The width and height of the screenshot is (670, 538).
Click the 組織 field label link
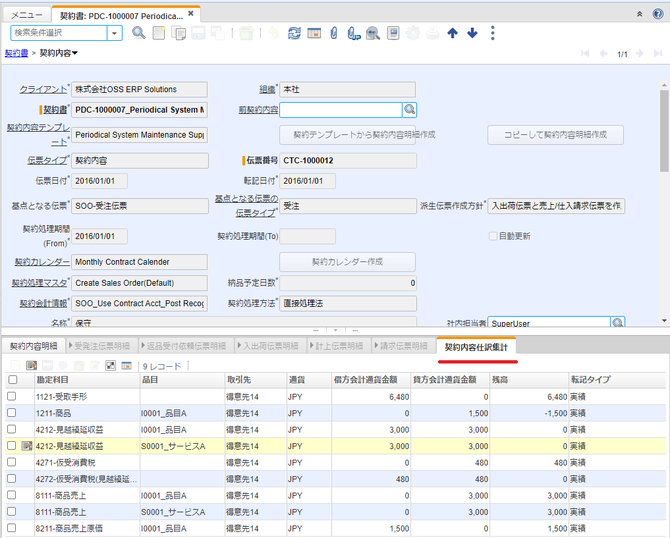267,89
